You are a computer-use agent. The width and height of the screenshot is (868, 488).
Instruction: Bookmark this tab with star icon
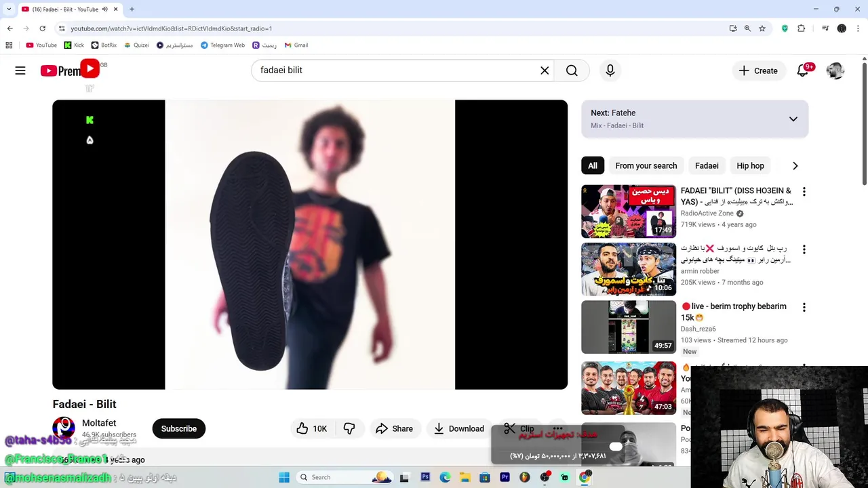762,28
